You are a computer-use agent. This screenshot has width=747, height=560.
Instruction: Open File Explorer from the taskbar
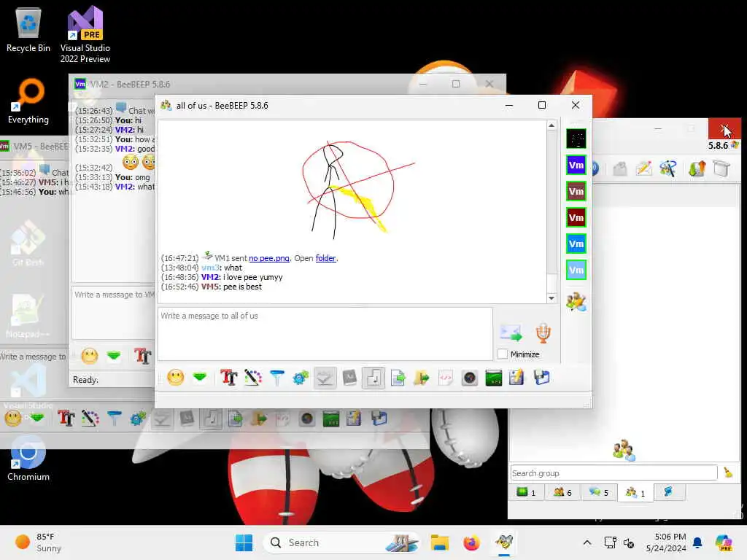[439, 542]
